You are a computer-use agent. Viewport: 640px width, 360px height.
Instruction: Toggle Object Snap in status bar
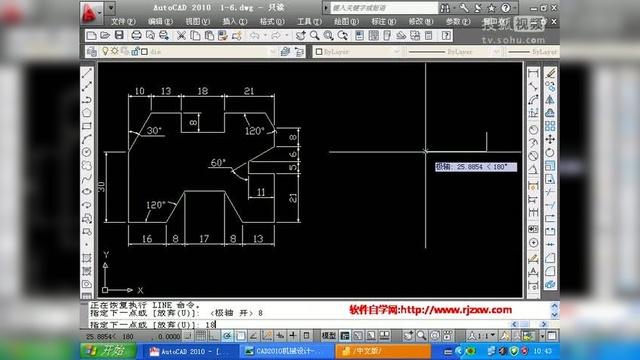pyautogui.click(x=240, y=336)
